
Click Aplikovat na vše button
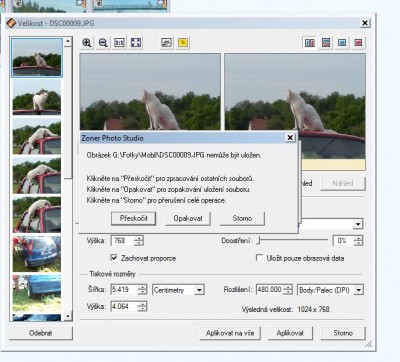click(230, 333)
